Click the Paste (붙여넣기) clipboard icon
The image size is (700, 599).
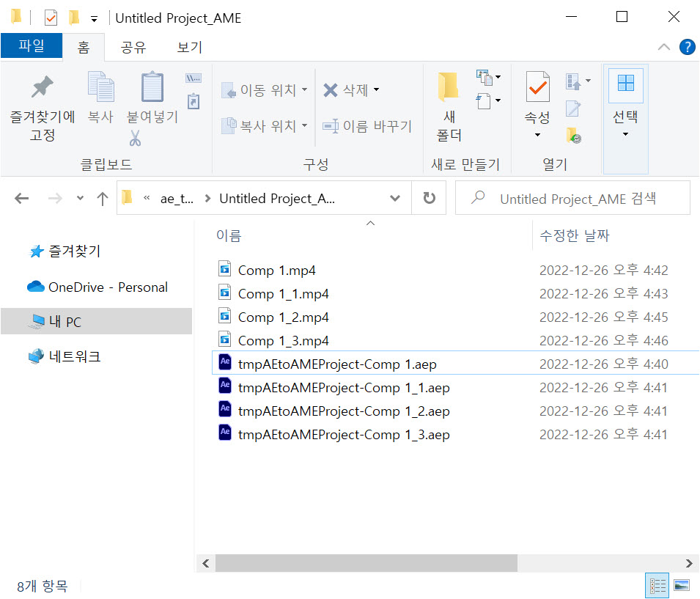152,87
